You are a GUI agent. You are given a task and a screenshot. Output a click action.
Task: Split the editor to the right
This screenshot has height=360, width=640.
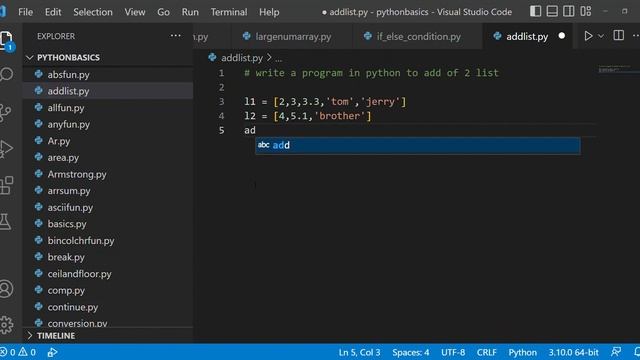click(618, 36)
